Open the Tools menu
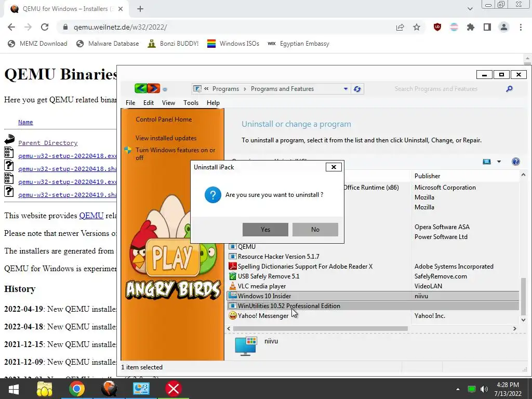This screenshot has width=532, height=399. 191,103
